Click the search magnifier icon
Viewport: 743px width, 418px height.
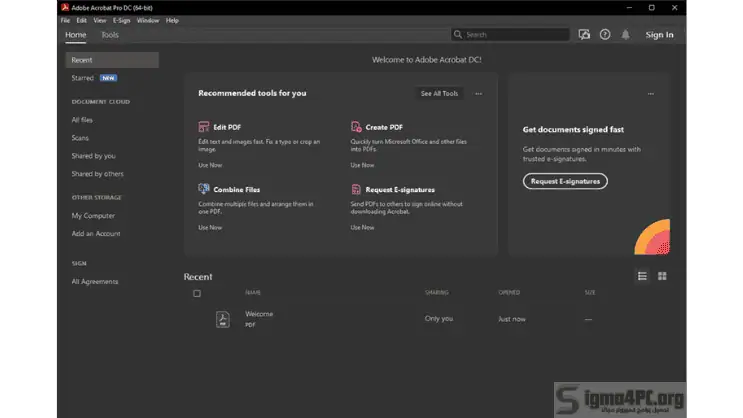click(x=458, y=35)
